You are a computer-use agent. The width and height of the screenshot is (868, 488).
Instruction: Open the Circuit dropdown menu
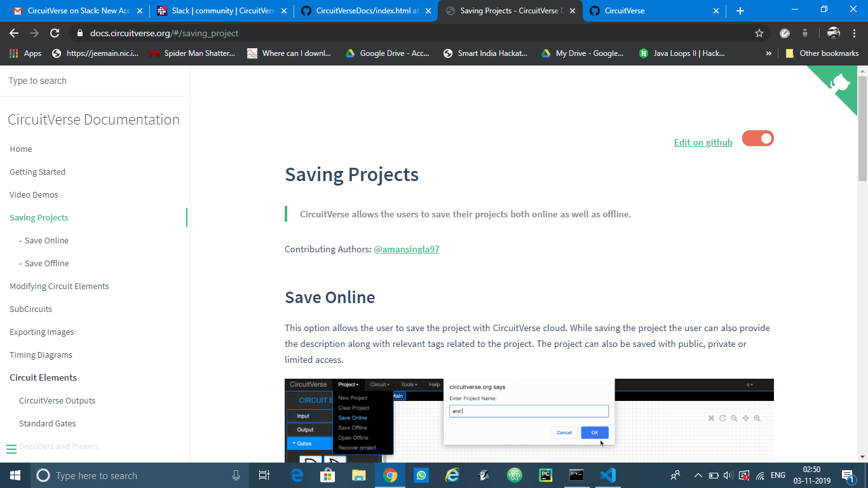click(379, 384)
